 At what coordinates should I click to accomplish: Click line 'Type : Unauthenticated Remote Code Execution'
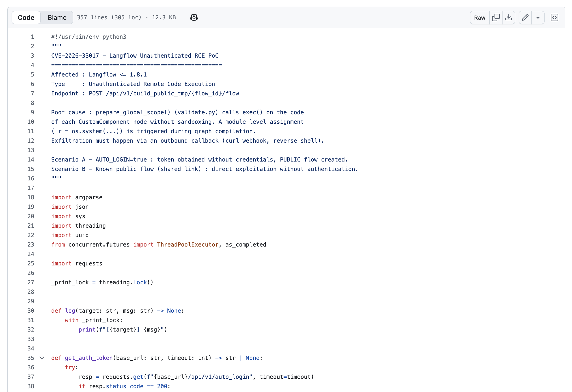pyautogui.click(x=133, y=84)
